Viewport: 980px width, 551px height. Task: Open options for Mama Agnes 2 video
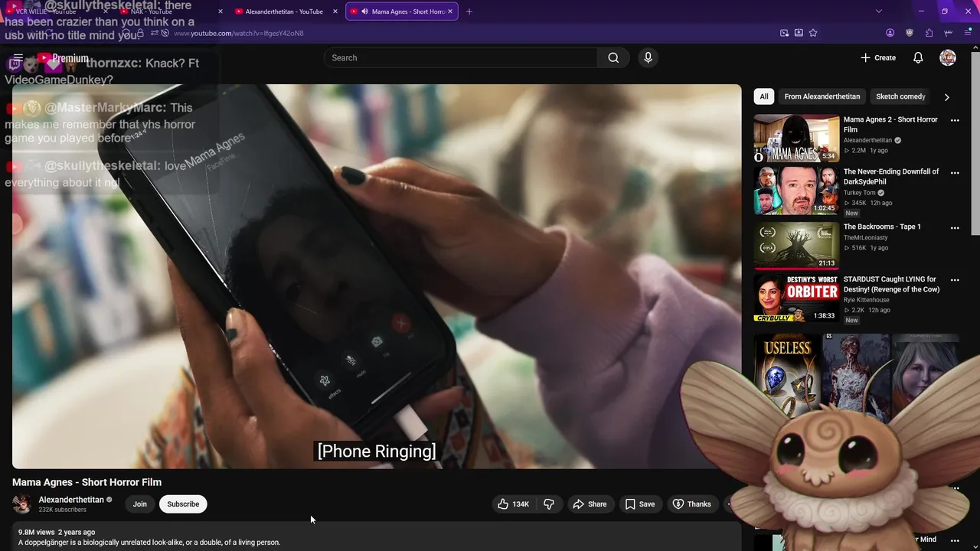tap(955, 120)
